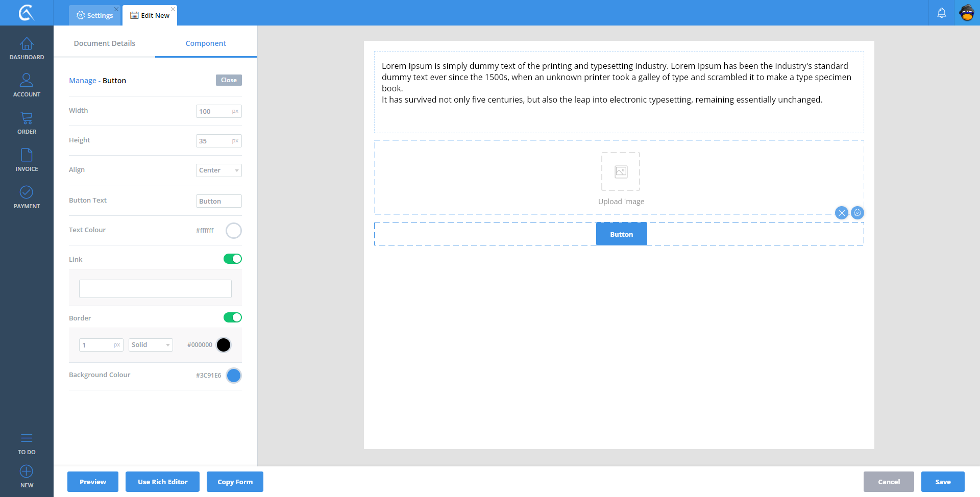
Task: Click the notification bell icon
Action: point(941,13)
